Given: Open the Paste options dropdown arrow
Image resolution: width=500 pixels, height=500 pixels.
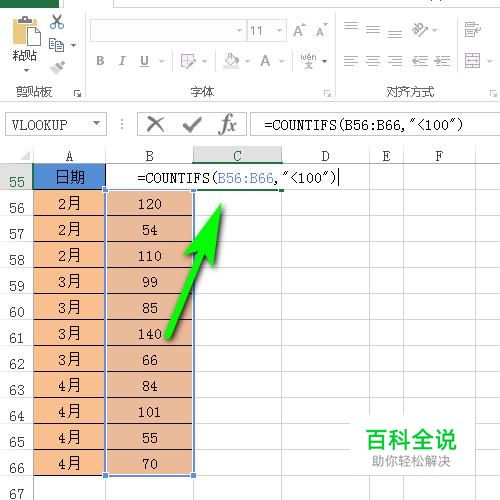Looking at the screenshot, I should (x=26, y=70).
